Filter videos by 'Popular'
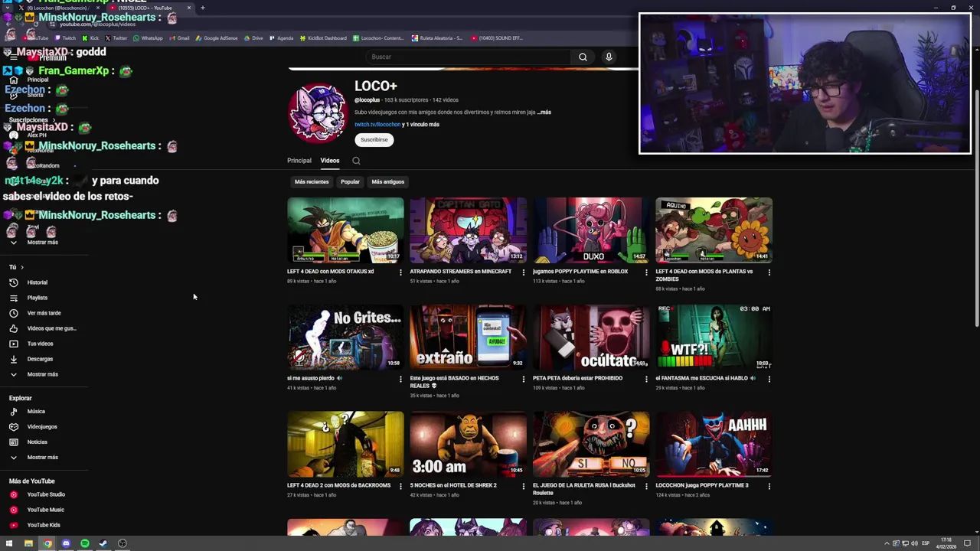Viewport: 980px width, 551px height. (x=350, y=182)
